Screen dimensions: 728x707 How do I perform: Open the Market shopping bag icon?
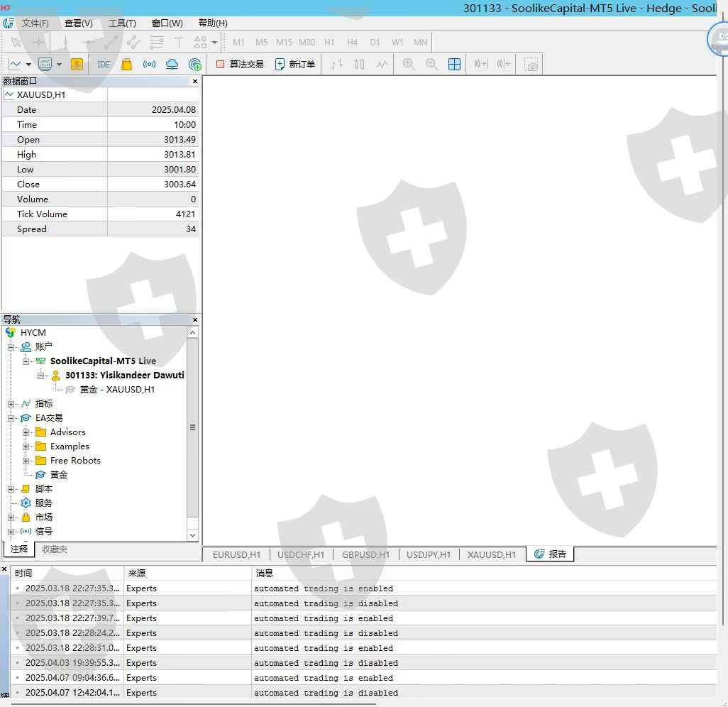pyautogui.click(x=126, y=65)
